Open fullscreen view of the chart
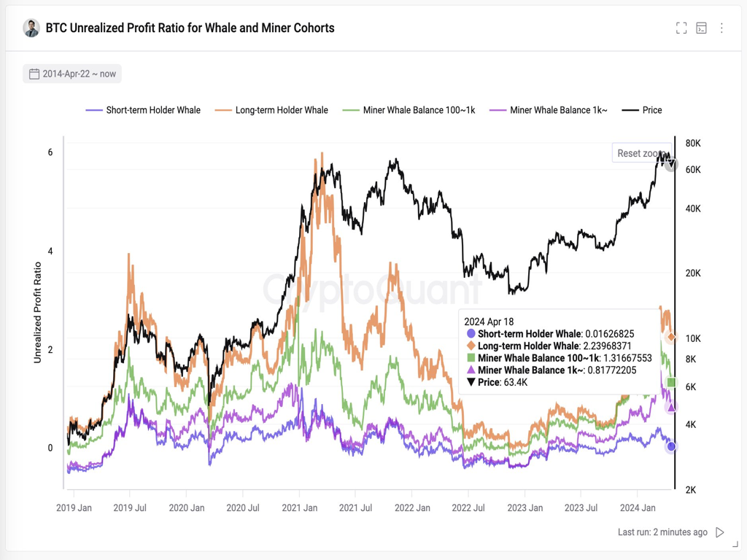This screenshot has height=560, width=747. click(681, 28)
